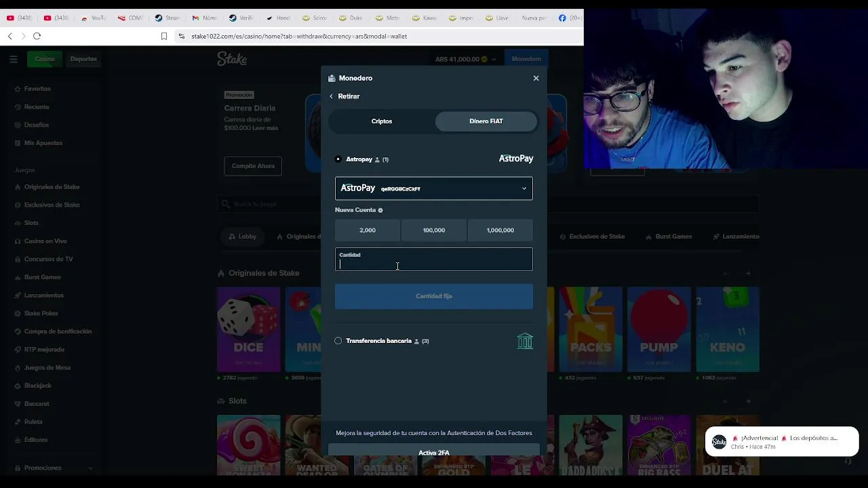Image resolution: width=868 pixels, height=488 pixels.
Task: Click the browser address bar URL
Action: click(299, 36)
